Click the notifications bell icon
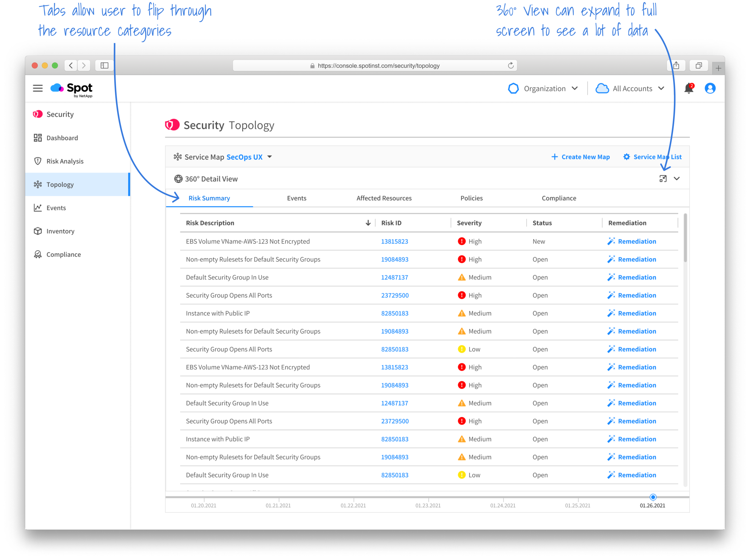 [x=688, y=88]
